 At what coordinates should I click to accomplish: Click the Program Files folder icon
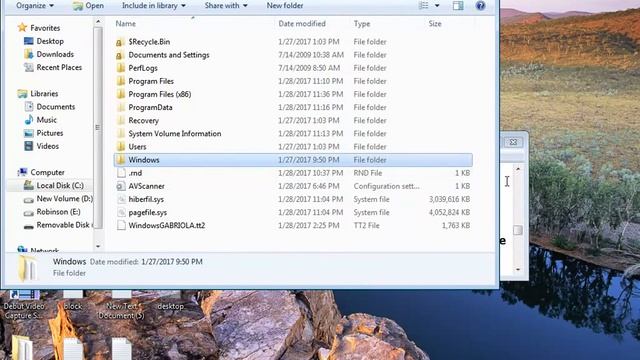pyautogui.click(x=120, y=81)
